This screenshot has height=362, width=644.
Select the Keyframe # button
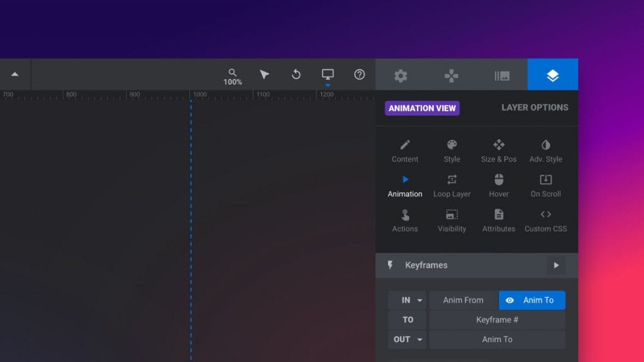click(497, 320)
